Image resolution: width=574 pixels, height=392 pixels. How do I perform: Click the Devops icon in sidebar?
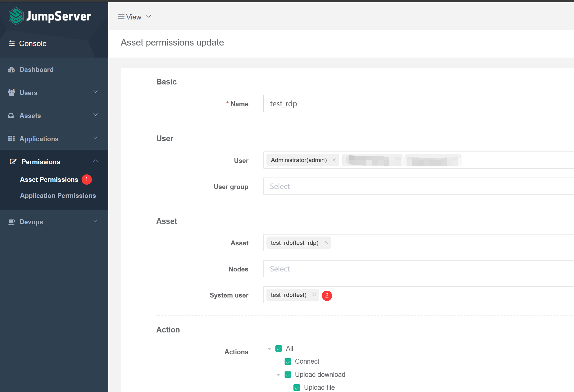pos(12,221)
